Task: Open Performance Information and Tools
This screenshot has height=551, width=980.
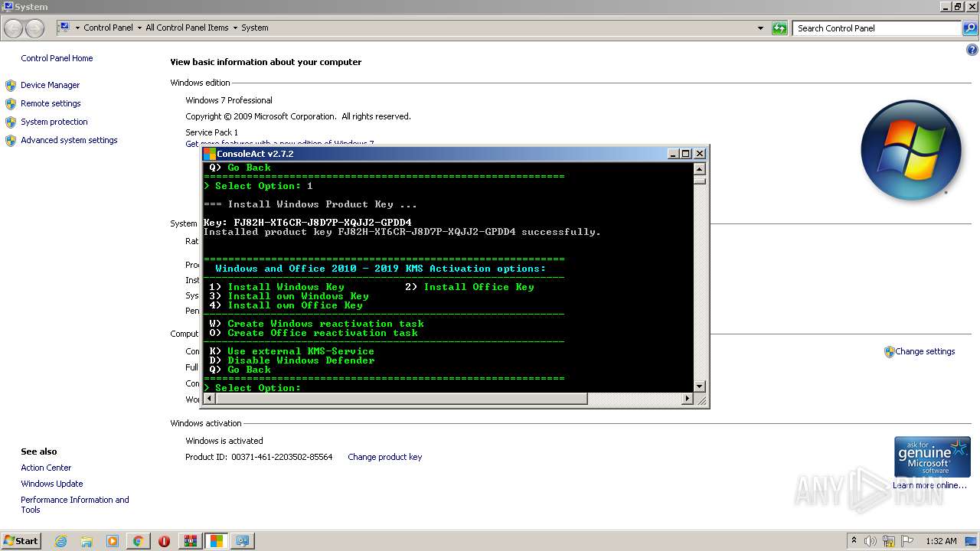Action: point(74,504)
